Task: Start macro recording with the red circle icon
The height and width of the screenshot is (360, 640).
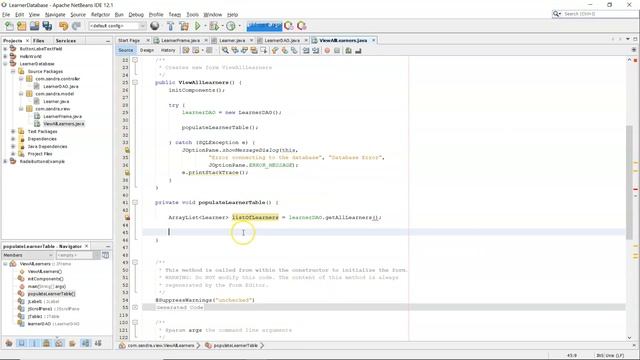Action: click(x=327, y=50)
